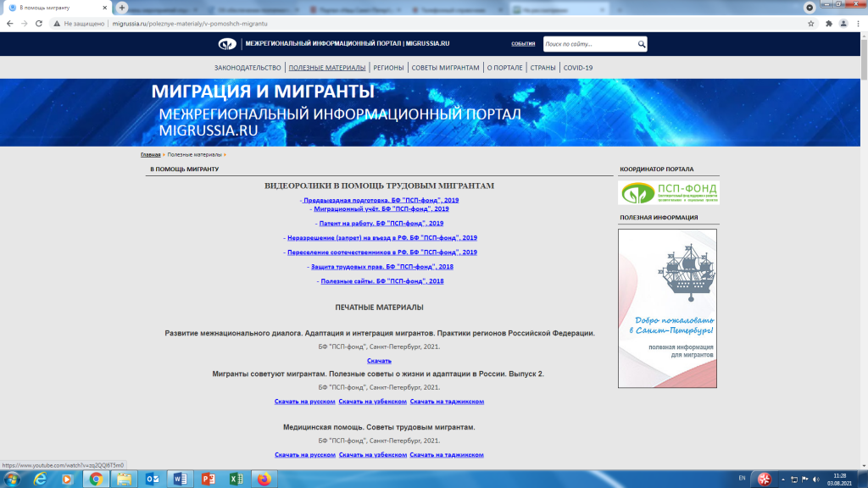
Task: Reload the page with refresh icon
Action: click(39, 24)
